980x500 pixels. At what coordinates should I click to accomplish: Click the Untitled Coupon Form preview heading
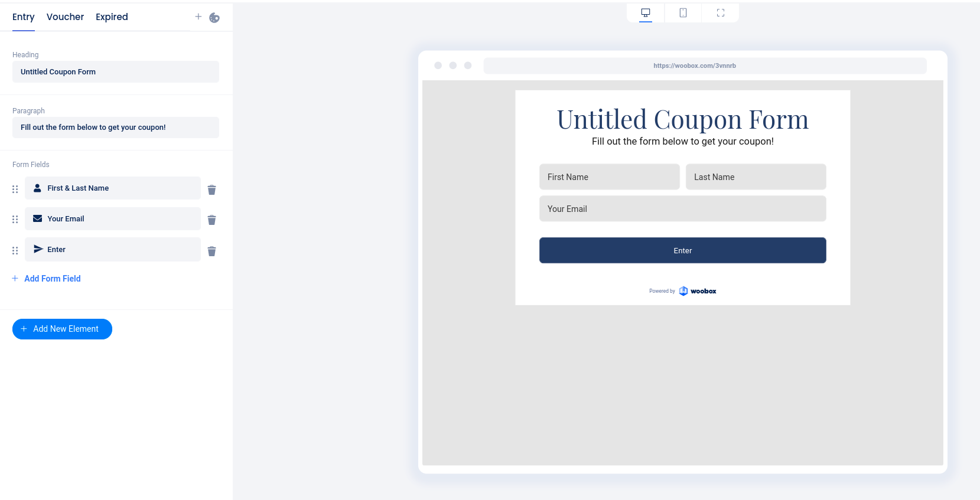coord(683,119)
